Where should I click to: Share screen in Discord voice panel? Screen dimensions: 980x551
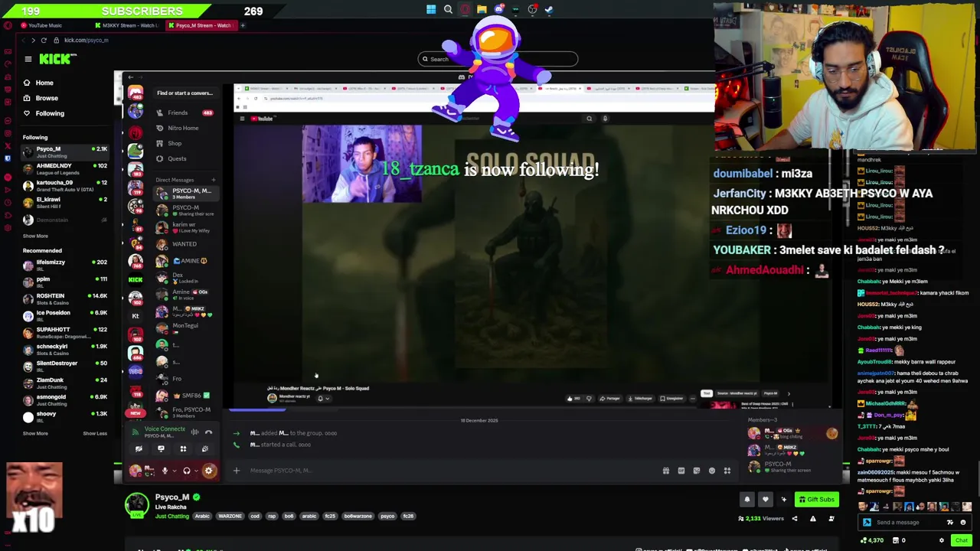click(x=161, y=449)
